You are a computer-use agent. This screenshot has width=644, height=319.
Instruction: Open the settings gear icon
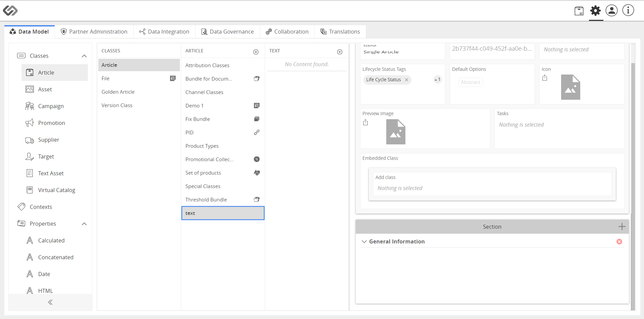tap(596, 11)
